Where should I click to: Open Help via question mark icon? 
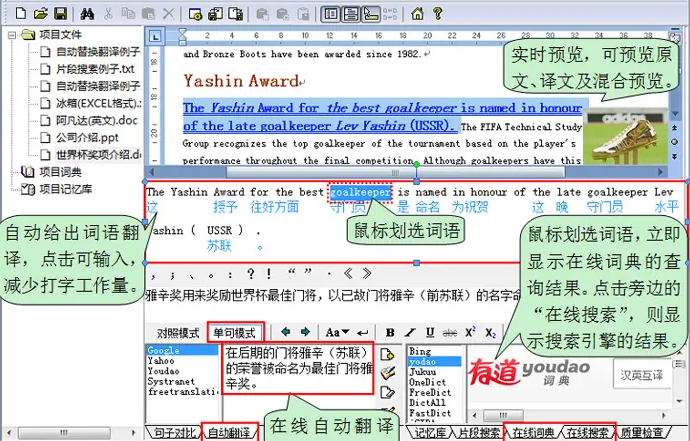tap(436, 13)
